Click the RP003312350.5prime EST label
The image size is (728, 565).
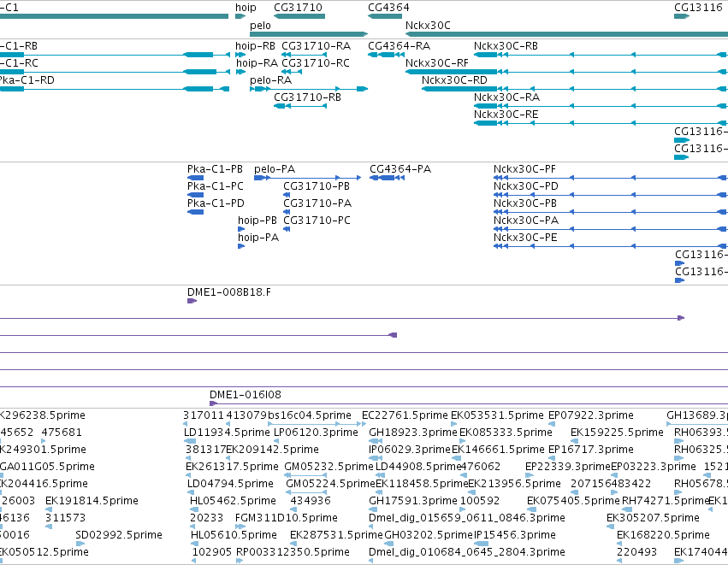(293, 552)
